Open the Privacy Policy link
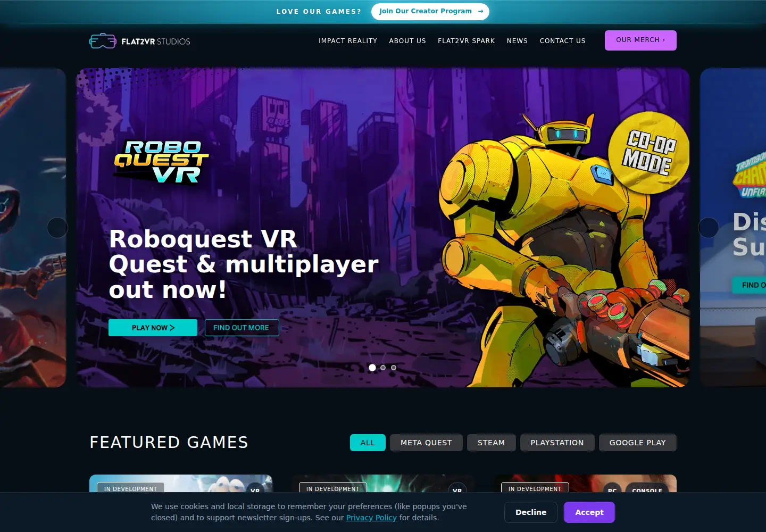 pyautogui.click(x=371, y=518)
